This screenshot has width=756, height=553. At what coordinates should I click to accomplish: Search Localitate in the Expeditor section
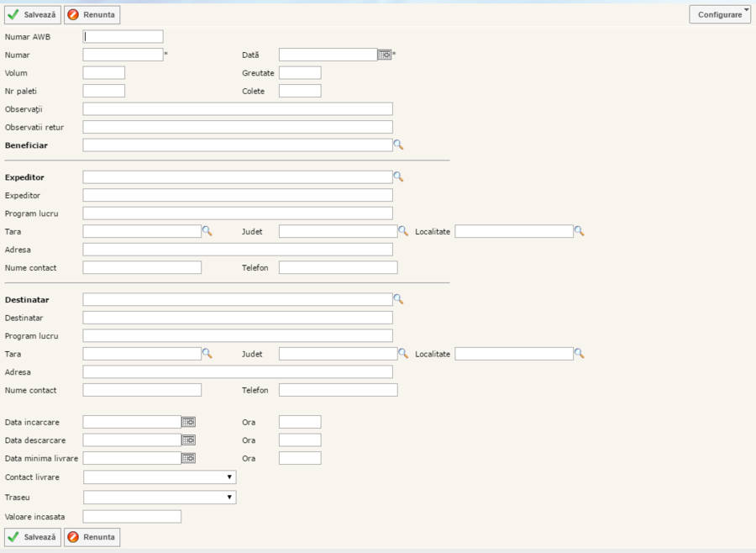(579, 231)
